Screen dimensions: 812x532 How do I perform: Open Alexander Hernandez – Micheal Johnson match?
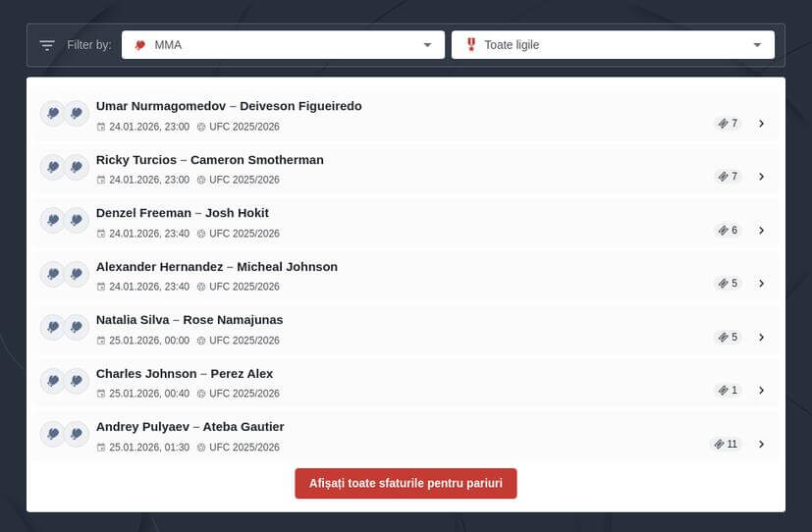216,267
